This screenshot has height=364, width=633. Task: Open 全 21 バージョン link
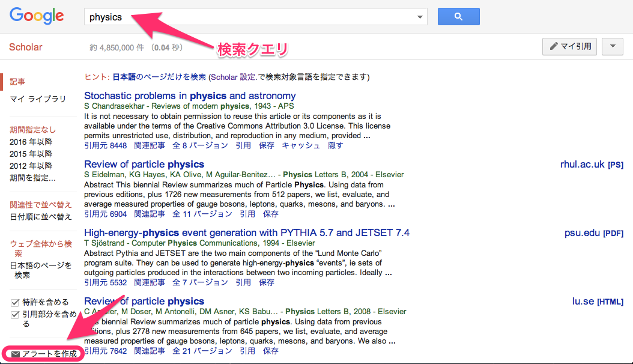point(202,351)
